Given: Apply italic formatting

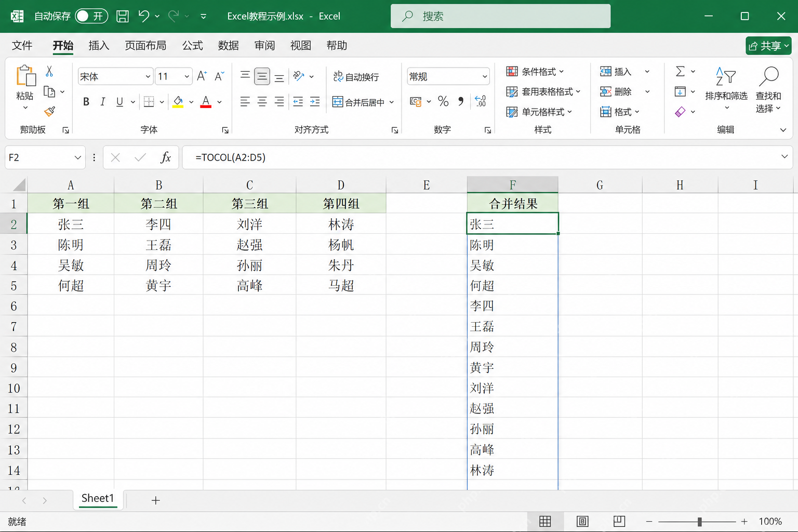Looking at the screenshot, I should click(x=103, y=102).
